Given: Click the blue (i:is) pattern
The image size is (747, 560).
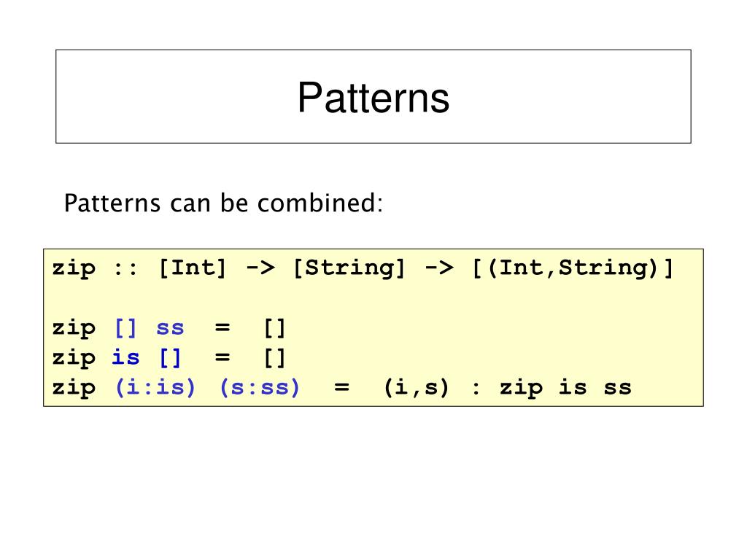Looking at the screenshot, I should click(155, 388).
